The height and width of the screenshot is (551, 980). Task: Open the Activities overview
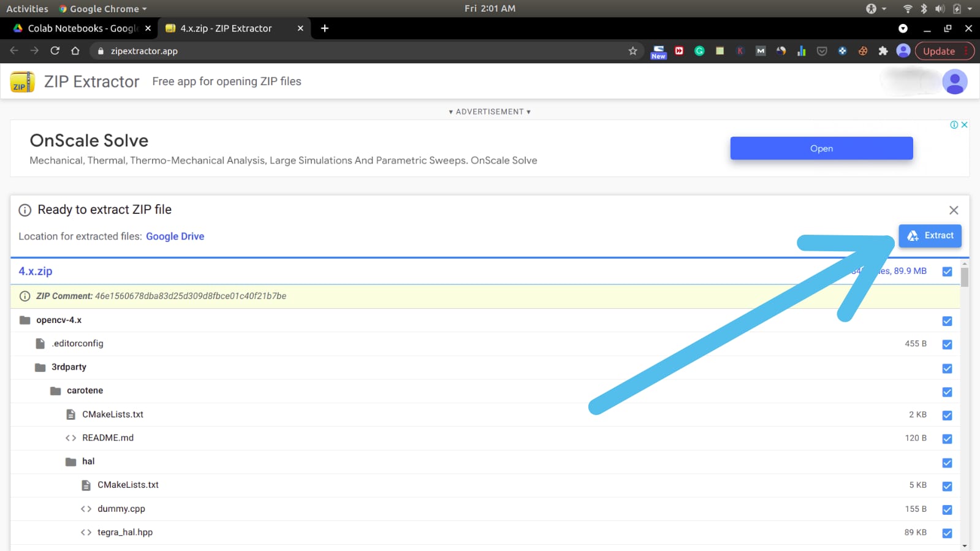tap(27, 9)
